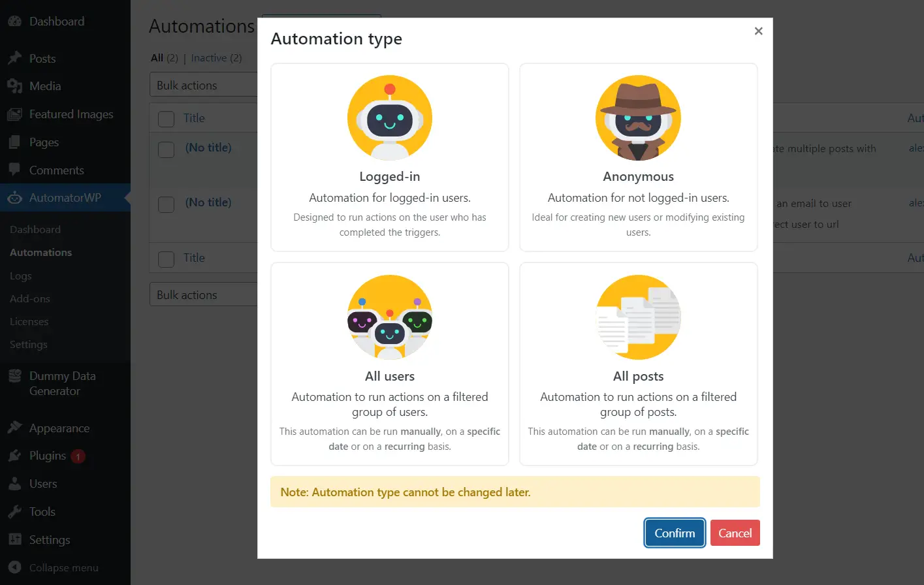Open the Automations submenu item
Screen dimensions: 924x585
tap(40, 253)
